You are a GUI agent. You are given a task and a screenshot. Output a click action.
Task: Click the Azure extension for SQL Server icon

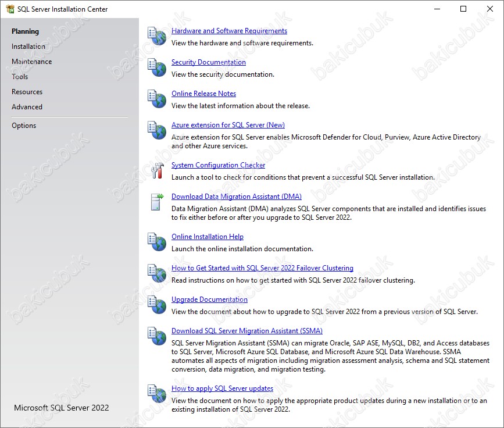coord(157,130)
